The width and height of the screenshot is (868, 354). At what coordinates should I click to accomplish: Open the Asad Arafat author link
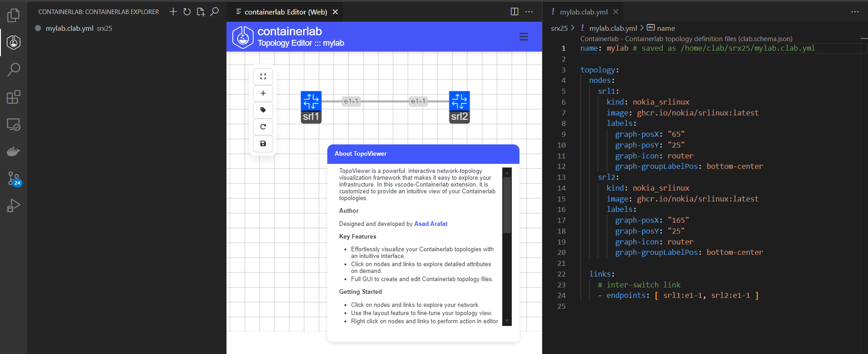tap(430, 224)
